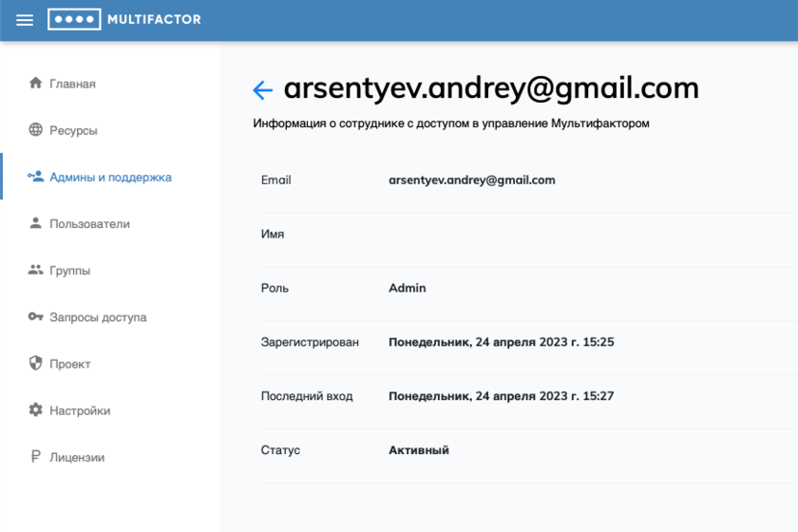Click the ruble icon beside Лицензии
798x532 pixels.
[36, 457]
